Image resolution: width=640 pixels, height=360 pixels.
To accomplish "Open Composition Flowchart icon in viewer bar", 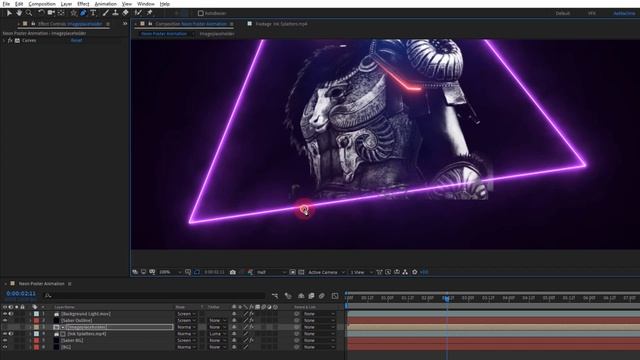I will (405, 272).
